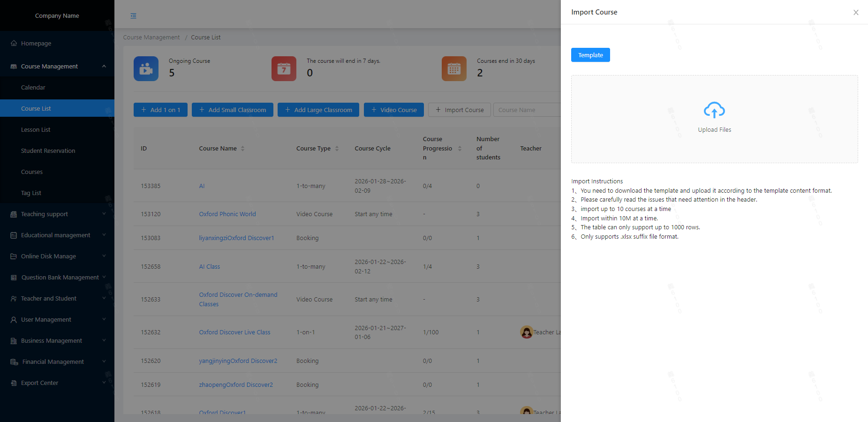Open the Calendar menu item
This screenshot has width=868, height=422.
33,87
